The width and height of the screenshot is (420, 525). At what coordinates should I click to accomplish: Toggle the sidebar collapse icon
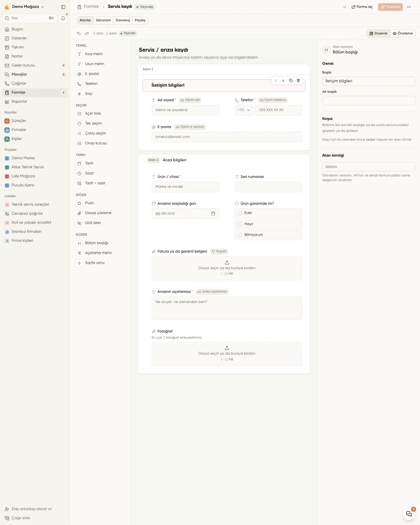coord(63,7)
